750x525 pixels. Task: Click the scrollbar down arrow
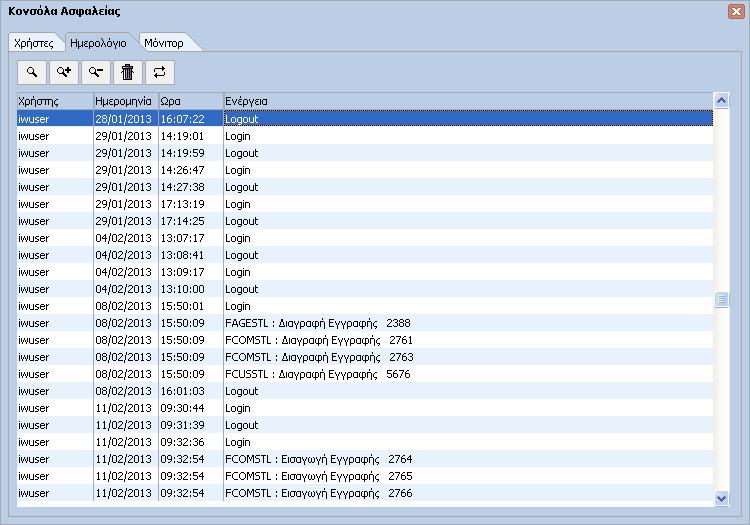721,499
